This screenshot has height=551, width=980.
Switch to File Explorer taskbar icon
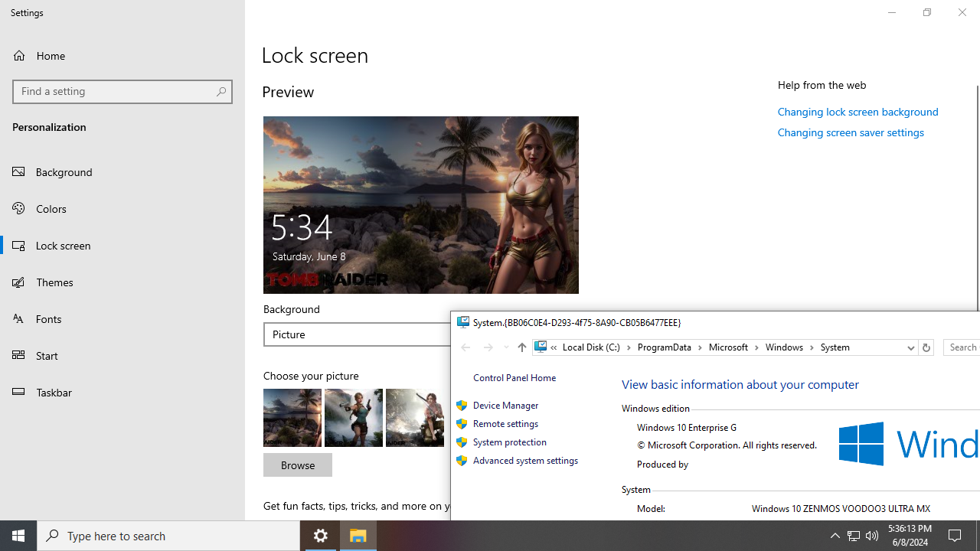[x=358, y=536]
